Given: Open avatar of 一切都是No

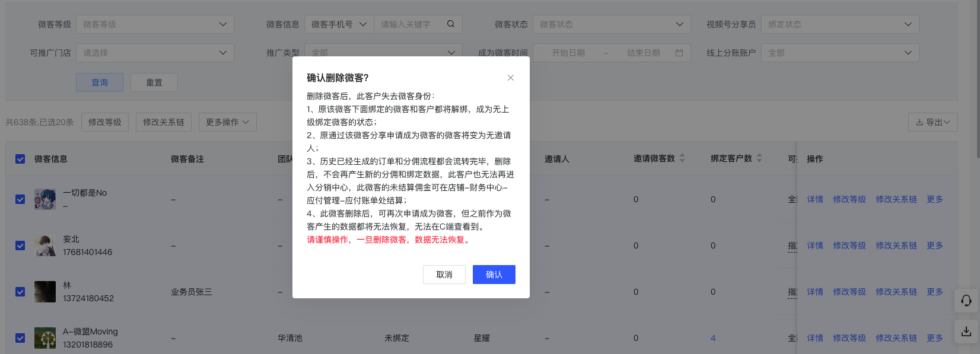Looking at the screenshot, I should [x=45, y=199].
